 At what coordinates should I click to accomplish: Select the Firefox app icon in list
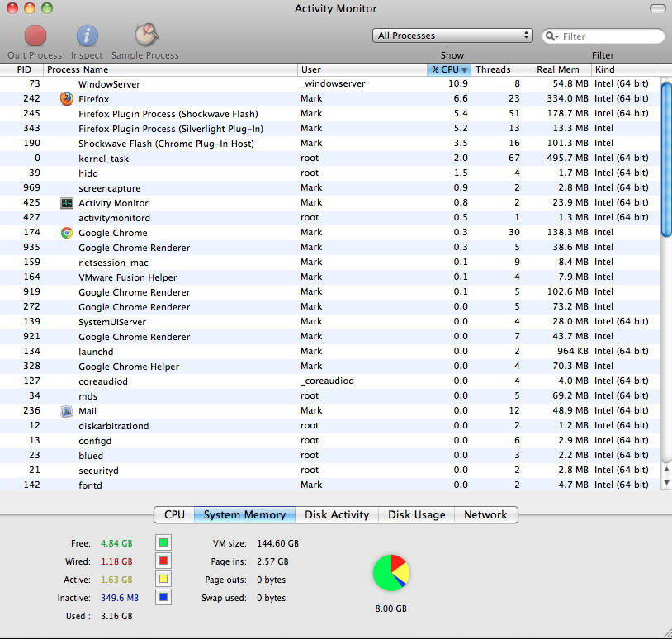pyautogui.click(x=66, y=99)
